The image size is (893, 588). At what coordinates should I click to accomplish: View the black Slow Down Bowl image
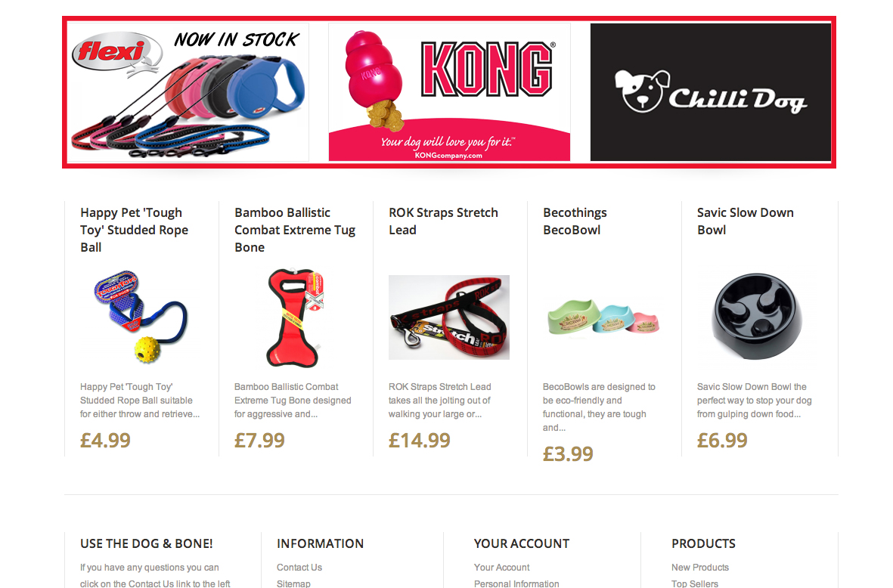pos(758,316)
